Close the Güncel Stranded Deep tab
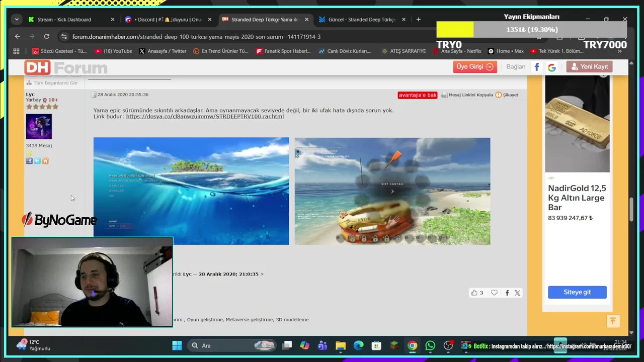The image size is (644, 362). coord(404,20)
